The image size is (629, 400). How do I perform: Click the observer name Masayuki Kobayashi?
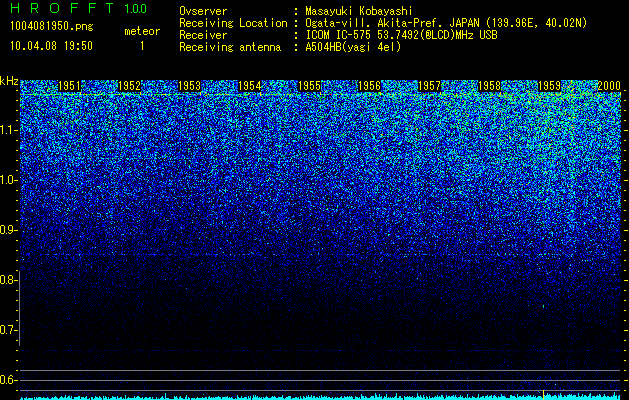[359, 11]
